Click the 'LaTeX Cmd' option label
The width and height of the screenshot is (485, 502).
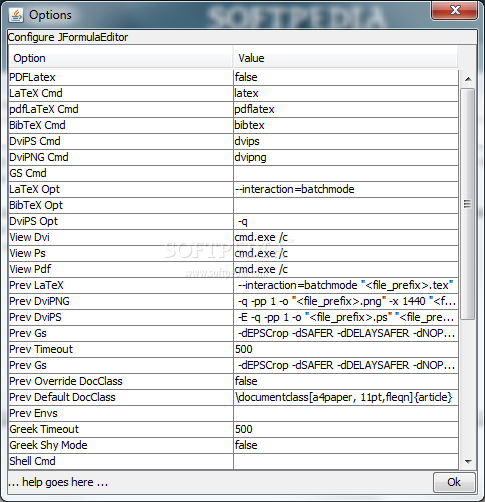click(36, 93)
